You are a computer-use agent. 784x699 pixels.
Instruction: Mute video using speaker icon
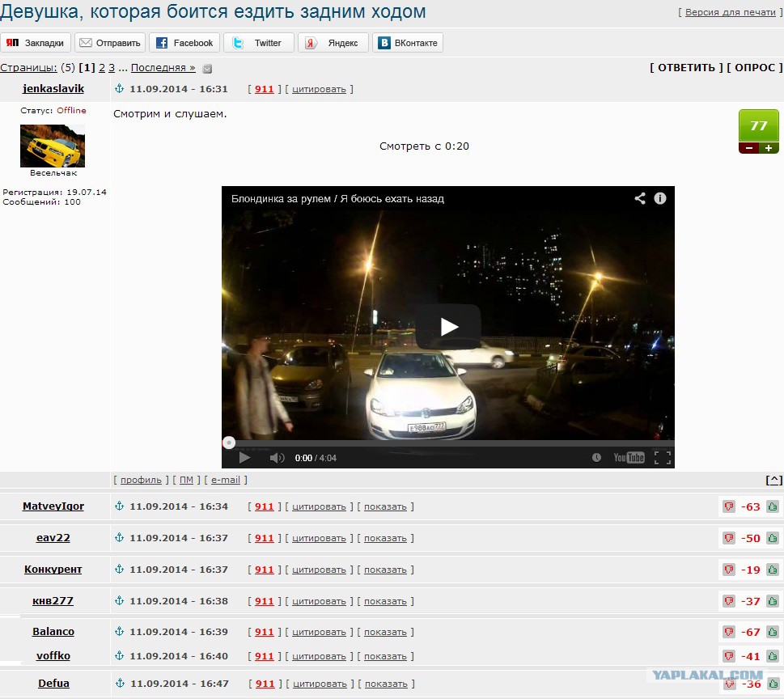[277, 457]
